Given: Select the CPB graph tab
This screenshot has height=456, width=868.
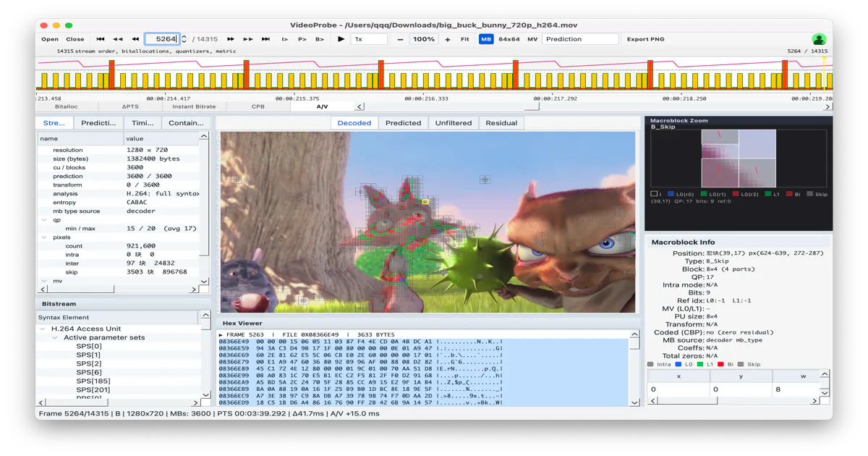Looking at the screenshot, I should 258,106.
